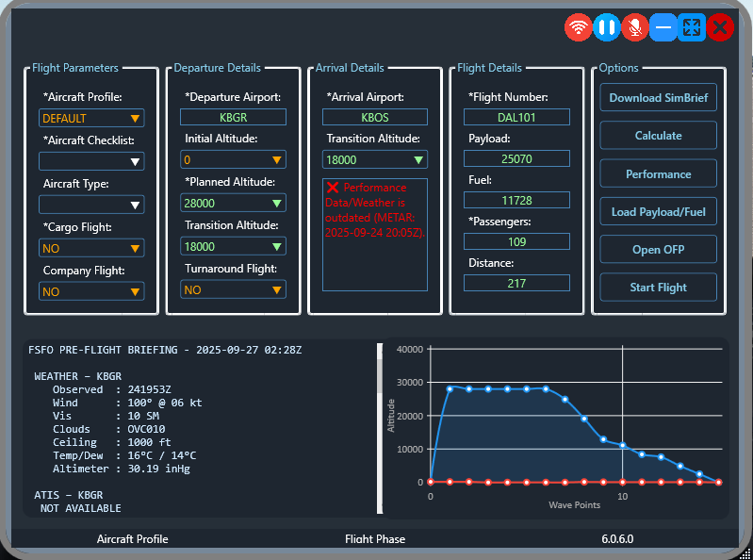
Task: Click the Flight Number DAL101 field
Action: [x=516, y=117]
